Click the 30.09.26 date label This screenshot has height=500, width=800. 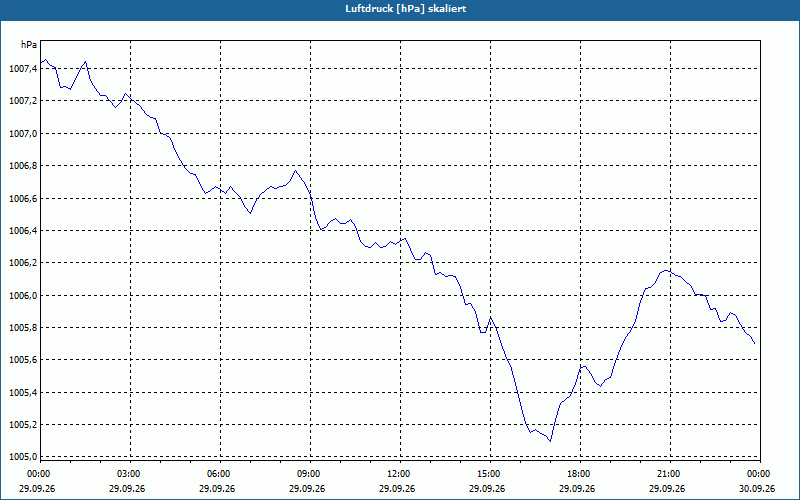pos(757,488)
